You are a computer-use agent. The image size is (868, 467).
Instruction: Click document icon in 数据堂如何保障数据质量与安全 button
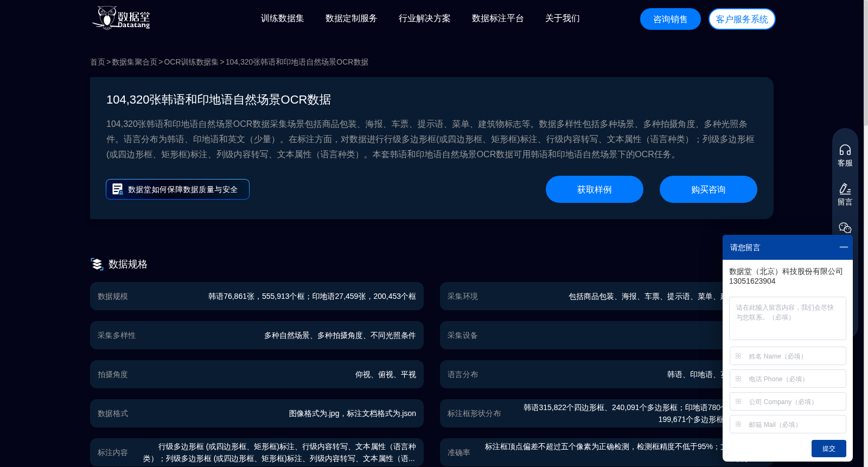tap(117, 189)
